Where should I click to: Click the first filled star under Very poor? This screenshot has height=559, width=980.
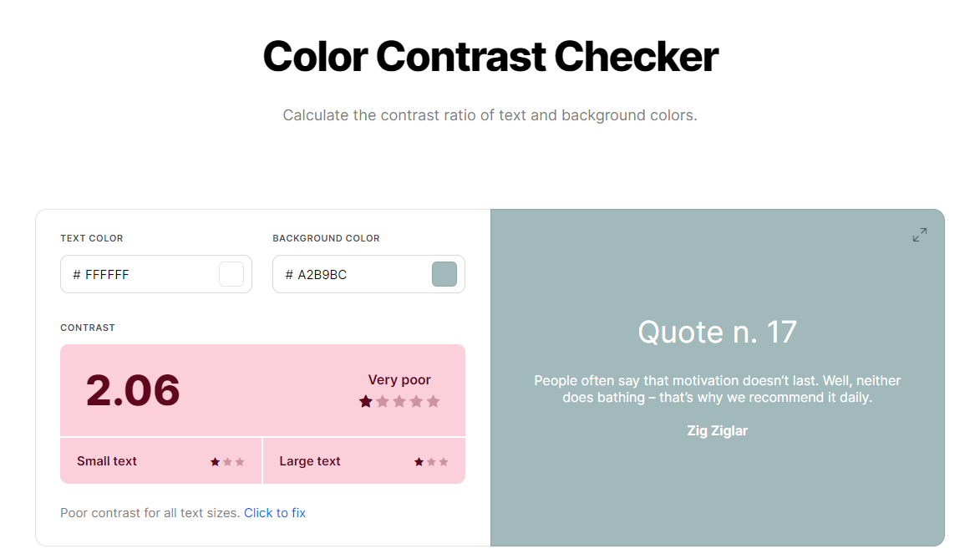coord(365,401)
